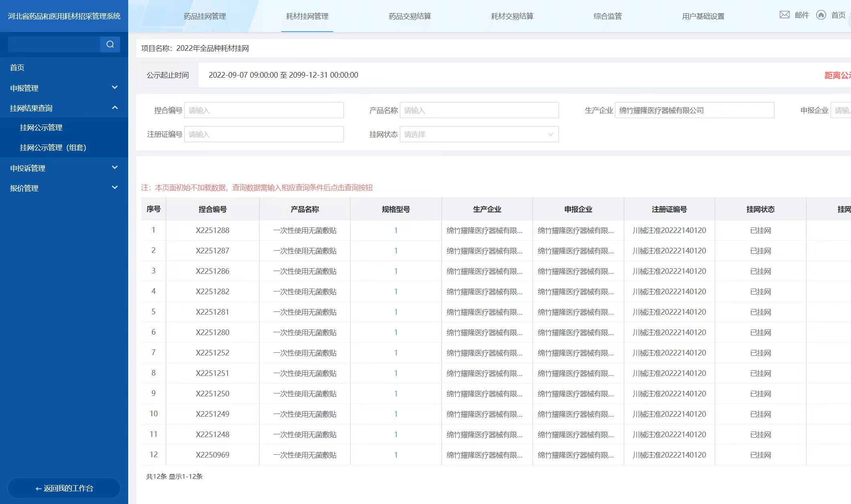This screenshot has height=504, width=851.
Task: Open 规格型号 link for X2250969
Action: (x=396, y=455)
